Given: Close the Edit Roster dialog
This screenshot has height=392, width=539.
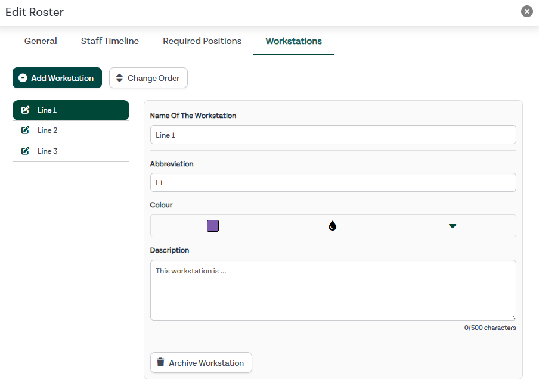Looking at the screenshot, I should [x=526, y=11].
